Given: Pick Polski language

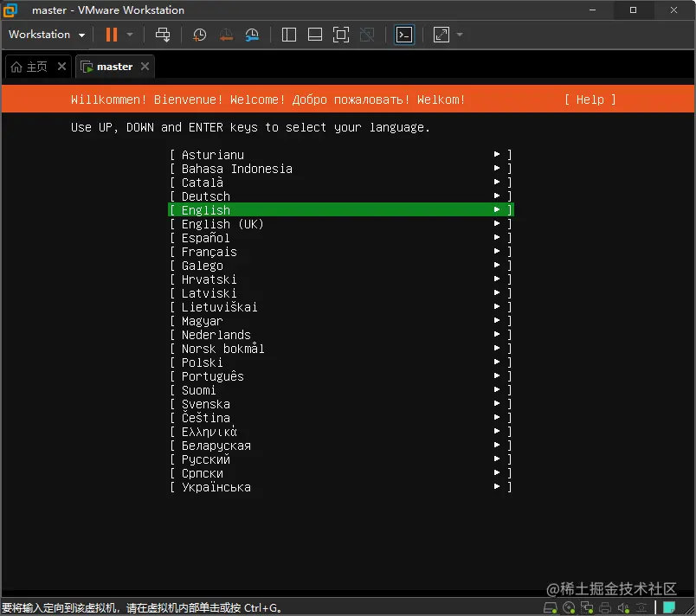Looking at the screenshot, I should click(x=341, y=363).
